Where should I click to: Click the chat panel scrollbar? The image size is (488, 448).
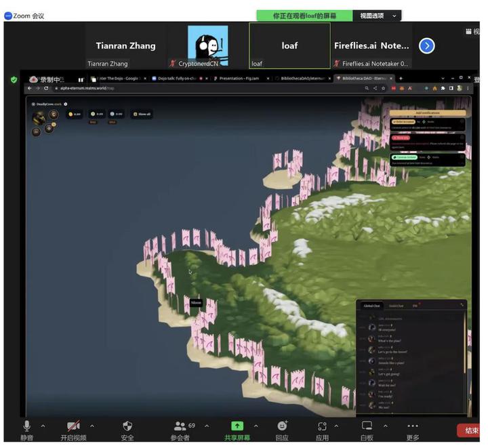coord(464,342)
